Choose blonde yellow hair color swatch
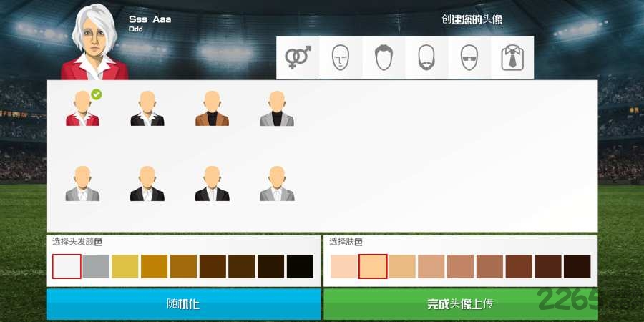 [125, 267]
